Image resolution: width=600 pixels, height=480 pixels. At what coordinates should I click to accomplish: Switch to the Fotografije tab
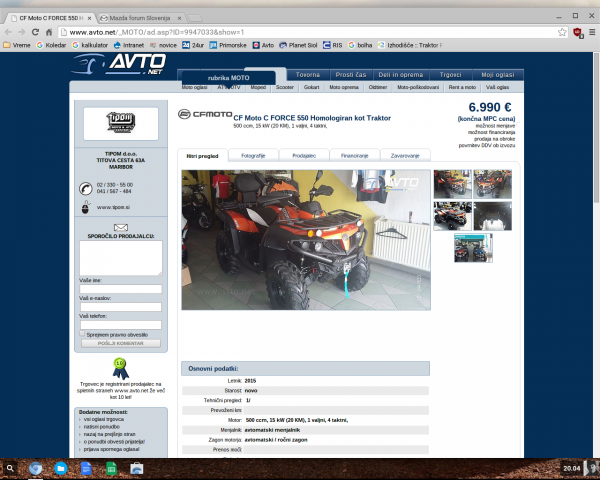254,156
